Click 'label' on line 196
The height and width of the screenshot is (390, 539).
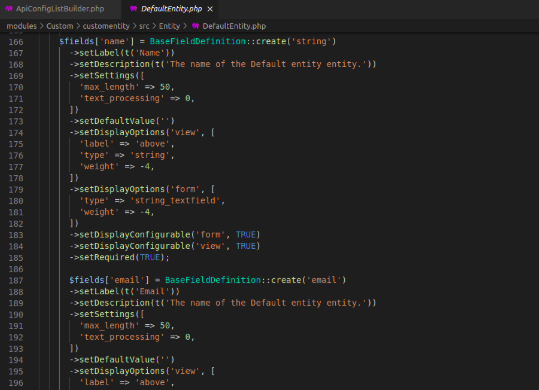(97, 382)
